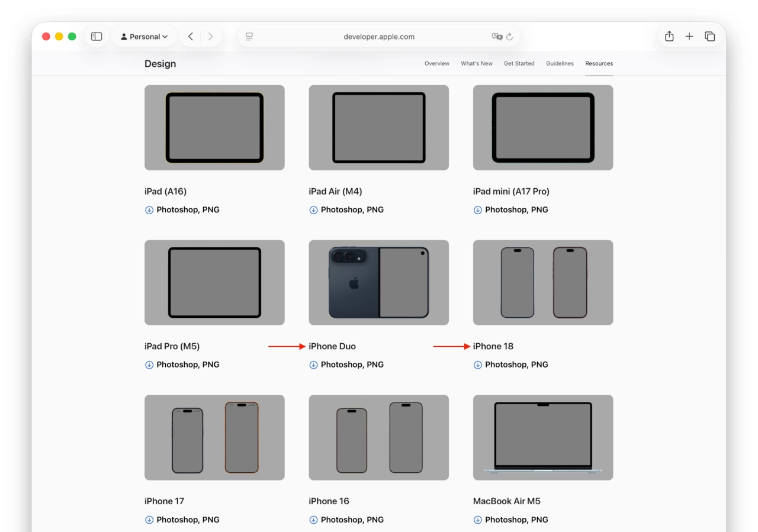Click download icon under MacBook Air M5

pos(478,520)
